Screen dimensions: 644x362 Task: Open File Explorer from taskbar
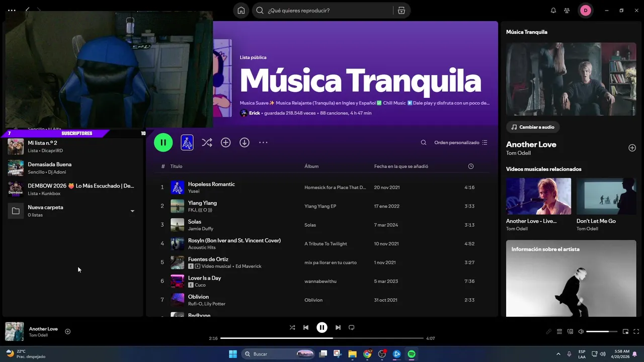(x=352, y=354)
